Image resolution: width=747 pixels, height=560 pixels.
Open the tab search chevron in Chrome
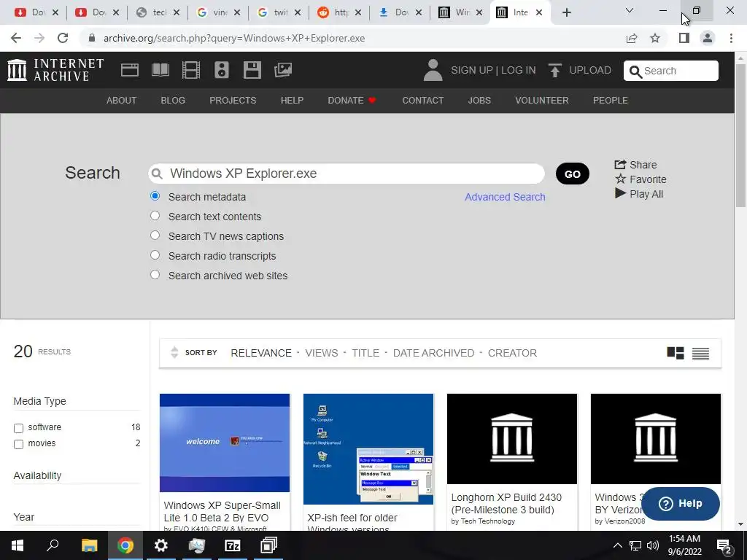(630, 10)
